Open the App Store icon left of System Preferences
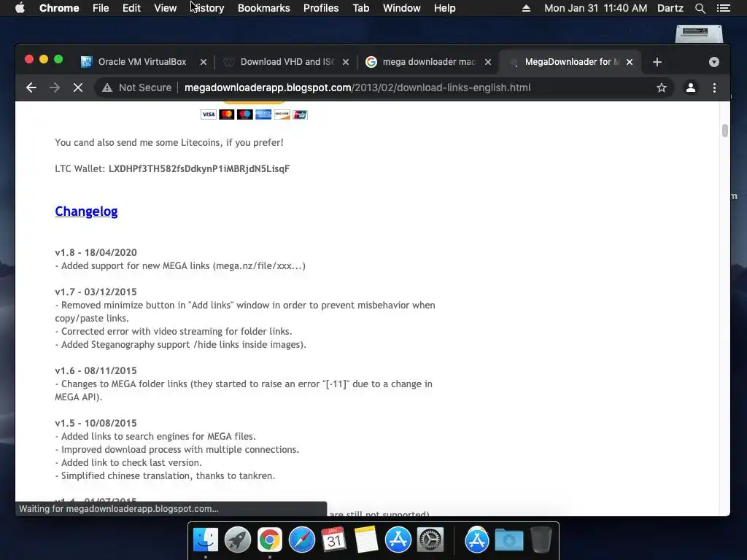The width and height of the screenshot is (747, 560). click(398, 540)
